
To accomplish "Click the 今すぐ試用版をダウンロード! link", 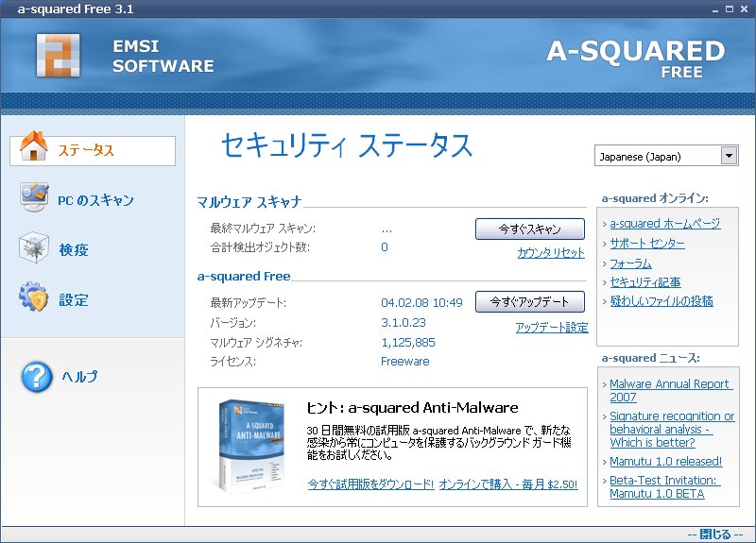I will (x=370, y=484).
